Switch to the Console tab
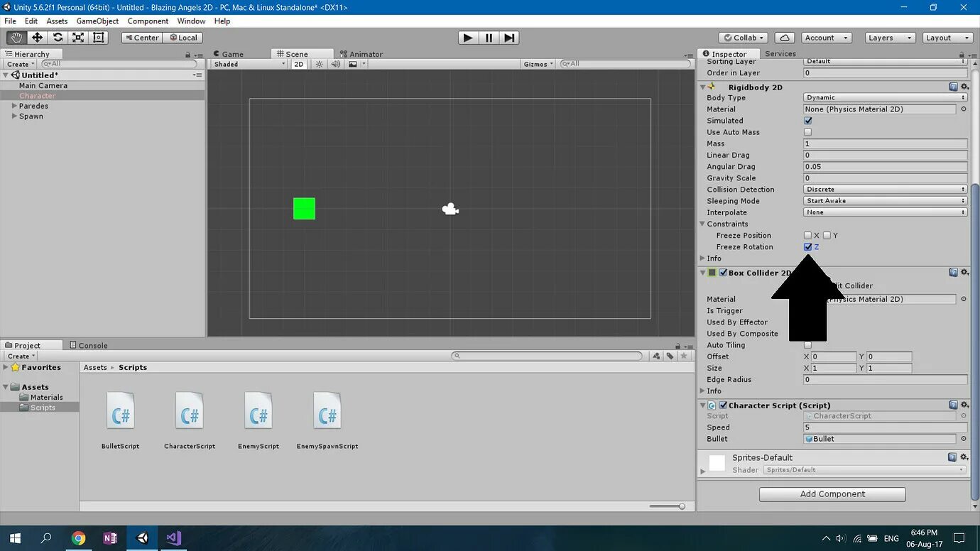The image size is (980, 551). point(89,345)
